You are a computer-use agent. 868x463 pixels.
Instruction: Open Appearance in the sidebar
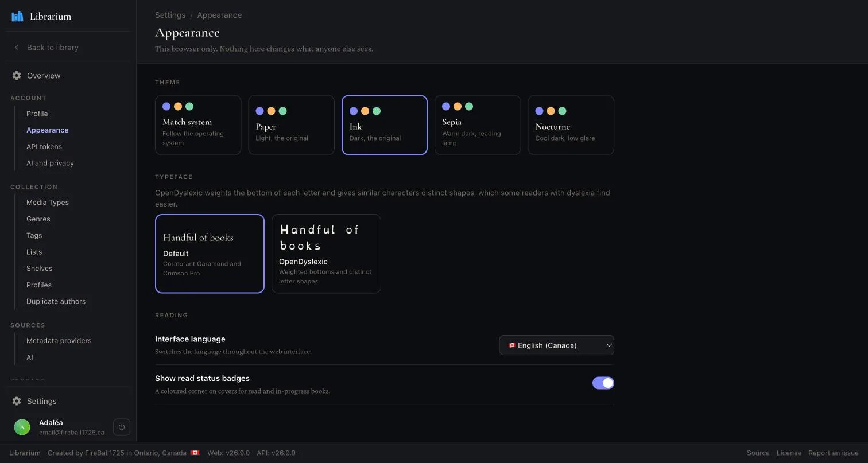pos(48,130)
